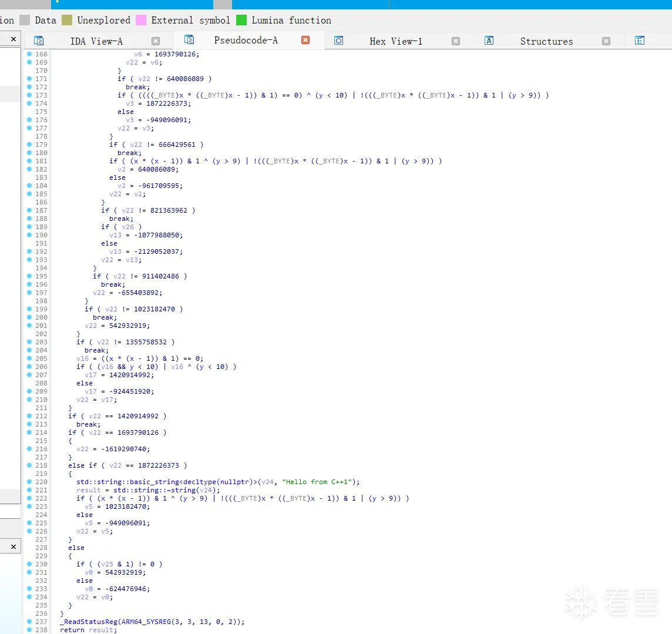Toggle breakpoint dot on line 220
Image resolution: width=672 pixels, height=634 pixels.
pyautogui.click(x=29, y=482)
